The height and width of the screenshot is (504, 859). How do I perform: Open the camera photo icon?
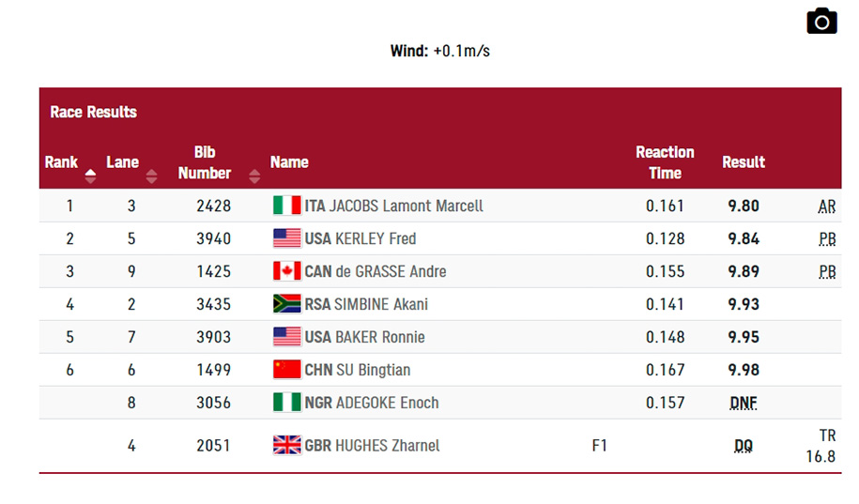coord(821,22)
